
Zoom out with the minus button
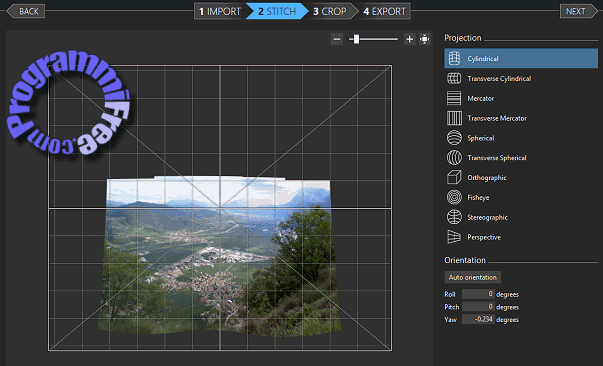tap(337, 39)
